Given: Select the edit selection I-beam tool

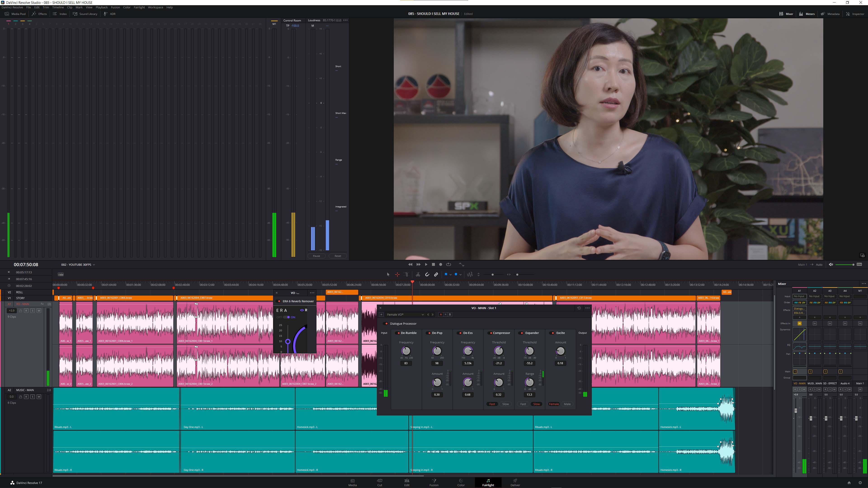Looking at the screenshot, I should [x=407, y=274].
